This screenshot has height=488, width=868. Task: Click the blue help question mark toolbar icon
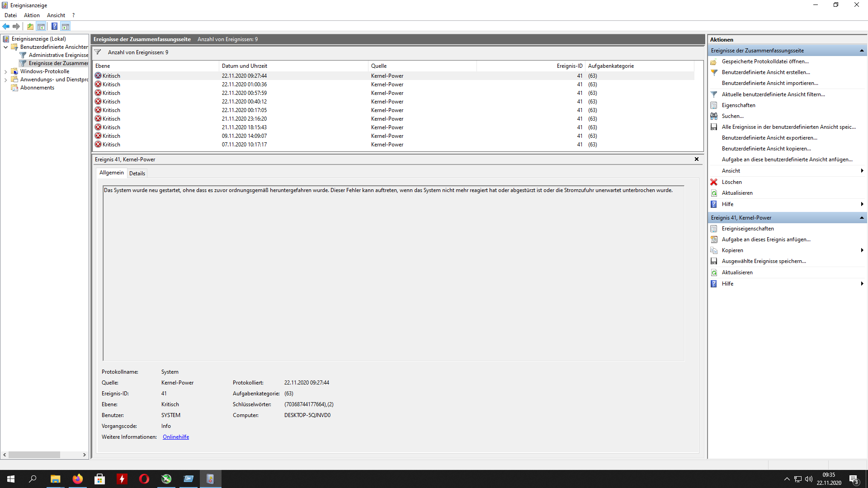pyautogui.click(x=54, y=26)
